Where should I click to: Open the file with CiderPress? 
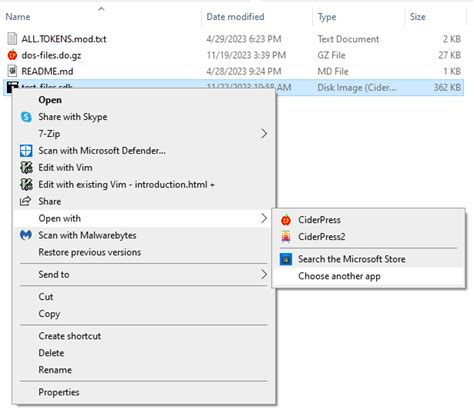point(369,220)
